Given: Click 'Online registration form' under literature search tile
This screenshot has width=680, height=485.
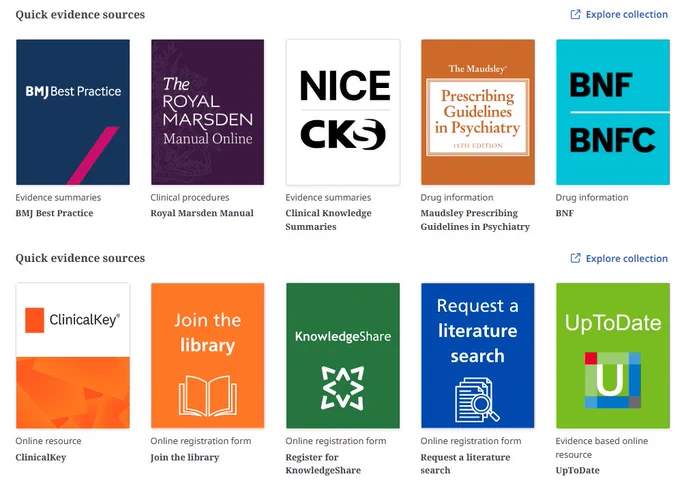Looking at the screenshot, I should pos(471,441).
